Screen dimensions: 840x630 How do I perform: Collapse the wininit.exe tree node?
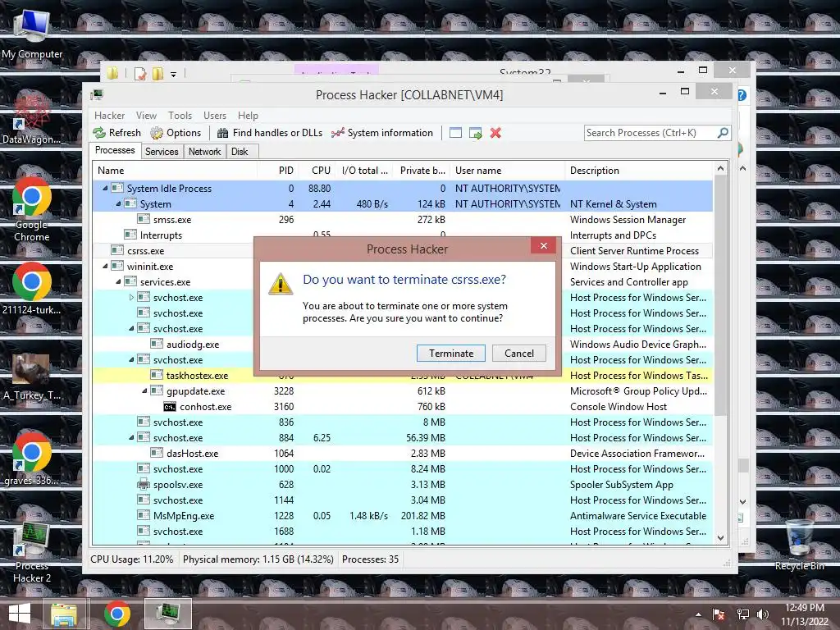(x=105, y=266)
